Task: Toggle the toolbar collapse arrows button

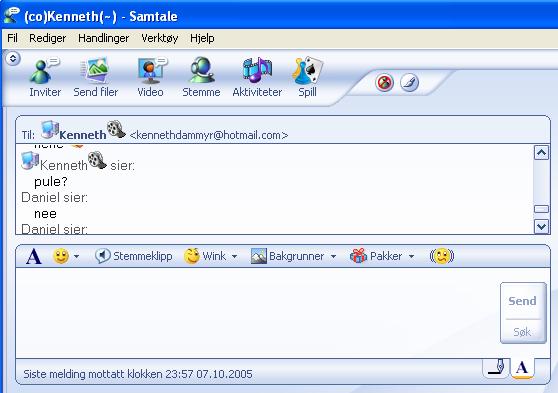Action: [13, 58]
